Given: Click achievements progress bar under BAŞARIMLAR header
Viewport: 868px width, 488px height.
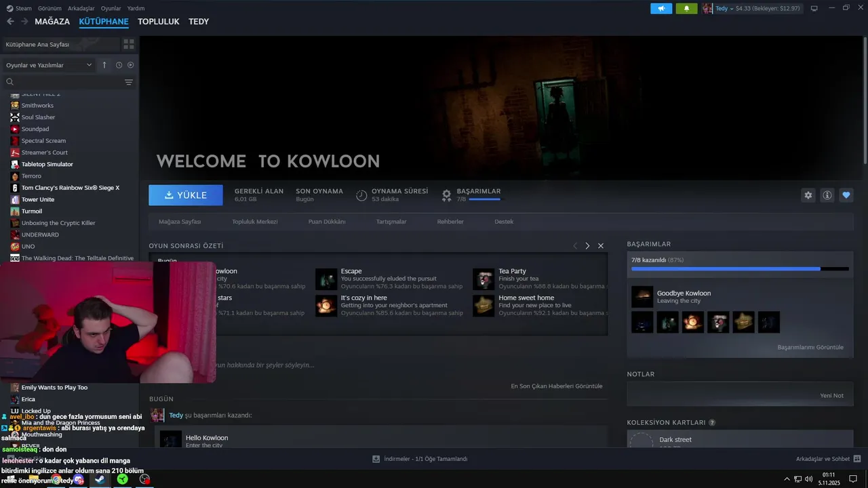Looking at the screenshot, I should pos(484,199).
